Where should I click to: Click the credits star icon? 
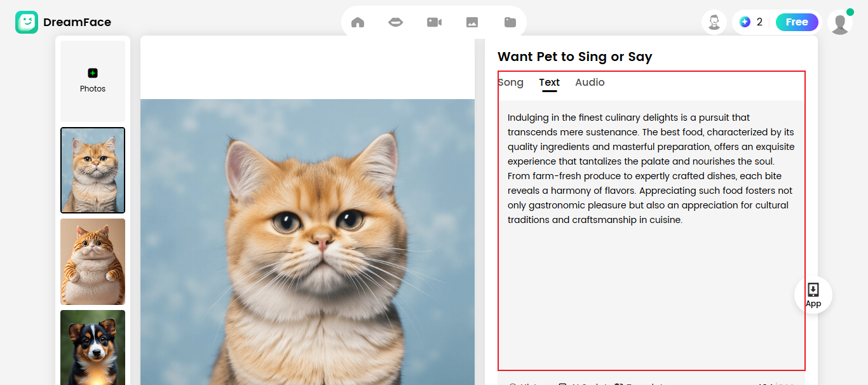point(745,22)
